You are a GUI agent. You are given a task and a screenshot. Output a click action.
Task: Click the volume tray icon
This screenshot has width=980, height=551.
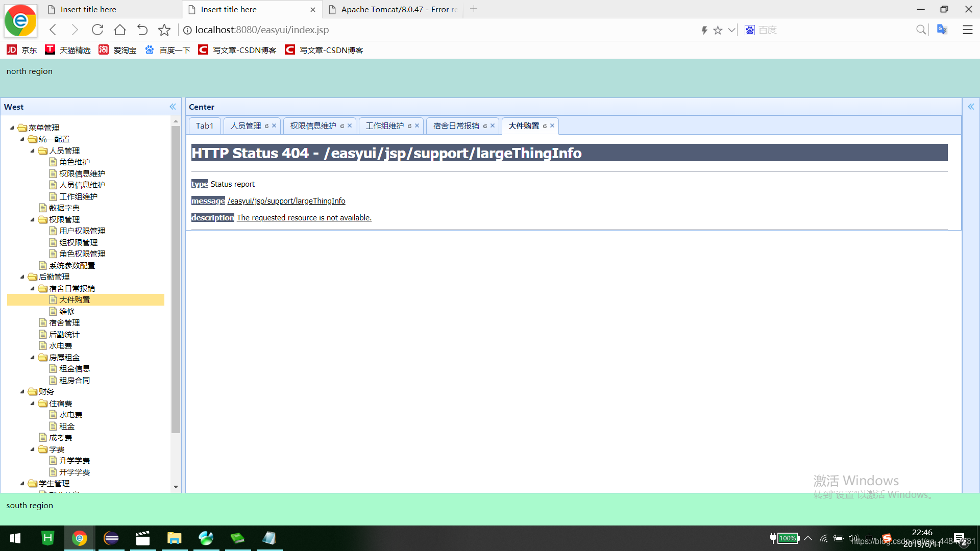click(x=853, y=538)
